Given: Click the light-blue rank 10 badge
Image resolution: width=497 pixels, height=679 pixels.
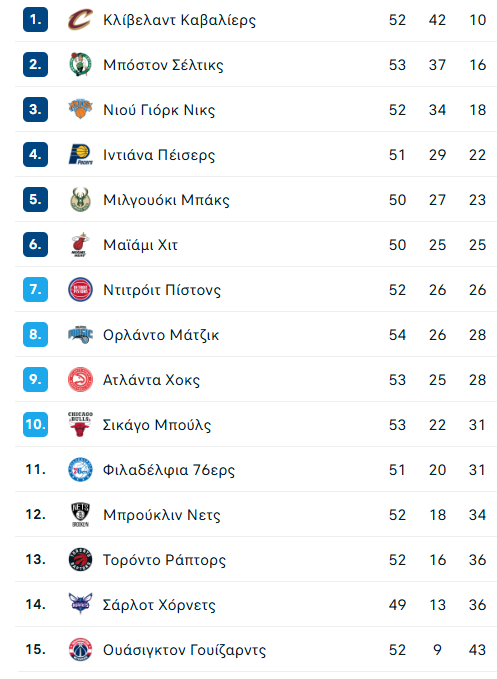Looking at the screenshot, I should 36,424.
